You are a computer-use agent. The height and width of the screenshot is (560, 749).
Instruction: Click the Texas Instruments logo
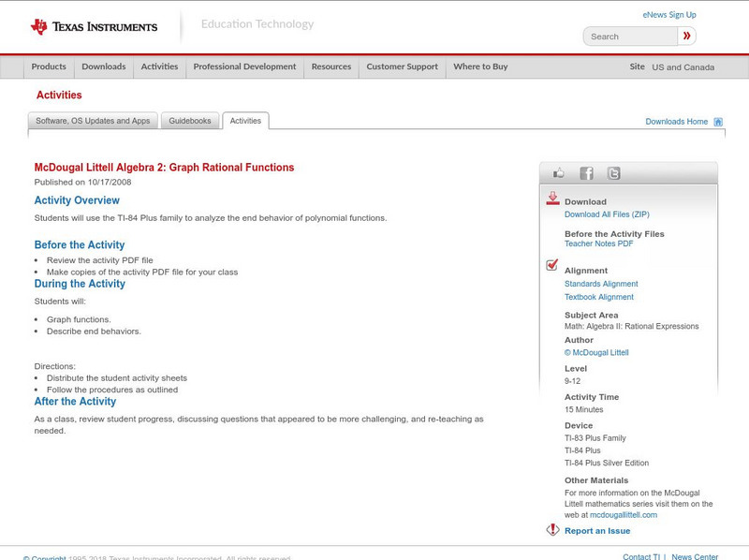pyautogui.click(x=94, y=27)
